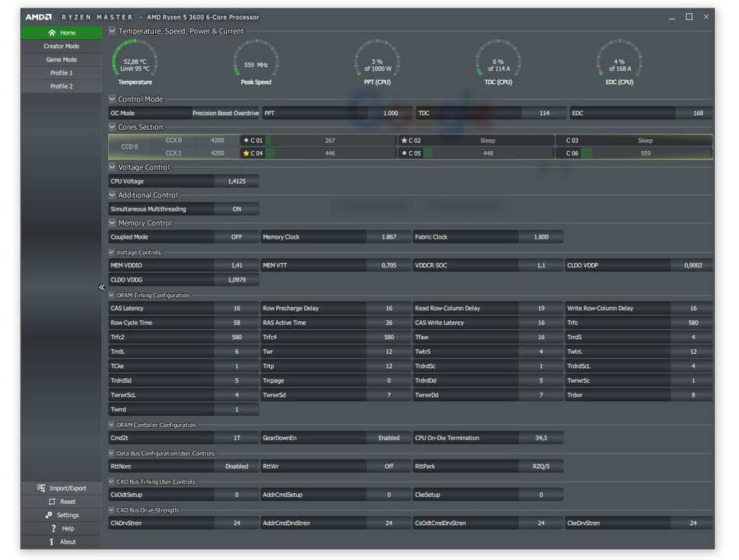Collapse the Temperature, Speed, Power & Current section

point(112,31)
